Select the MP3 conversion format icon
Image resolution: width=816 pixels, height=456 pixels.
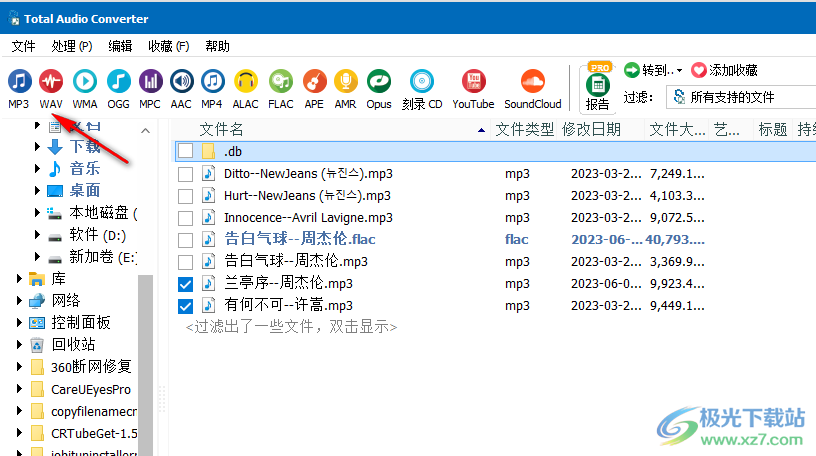click(19, 89)
